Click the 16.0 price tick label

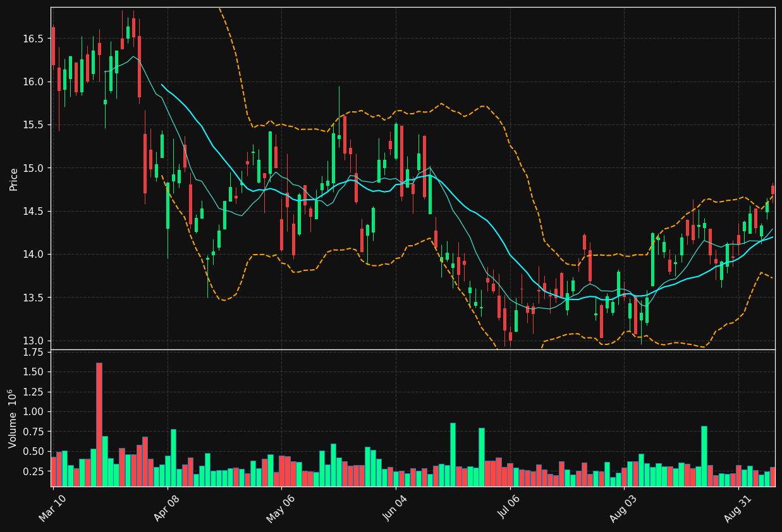pyautogui.click(x=33, y=82)
